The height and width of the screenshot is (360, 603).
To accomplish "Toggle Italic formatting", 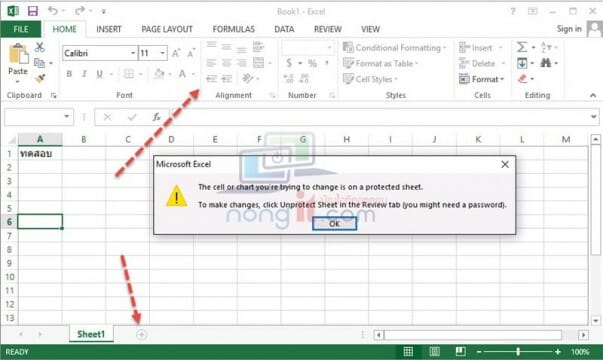I will 84,74.
